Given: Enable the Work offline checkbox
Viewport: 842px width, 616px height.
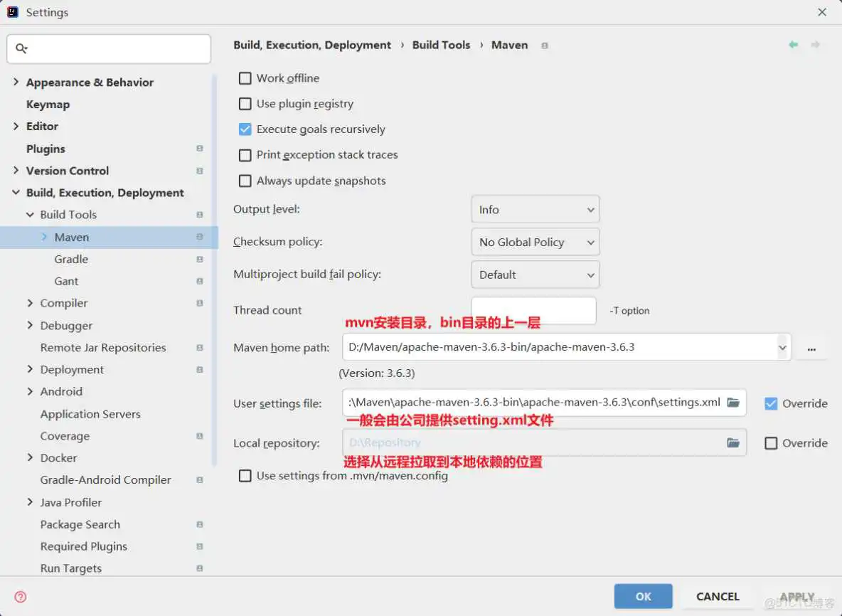Looking at the screenshot, I should point(245,78).
